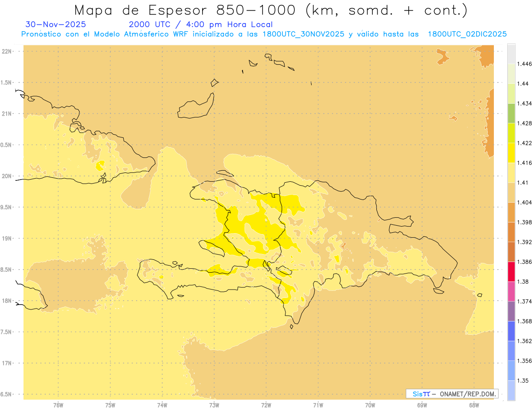Click the '75W' longitude label
532x411 pixels.
click(110, 405)
